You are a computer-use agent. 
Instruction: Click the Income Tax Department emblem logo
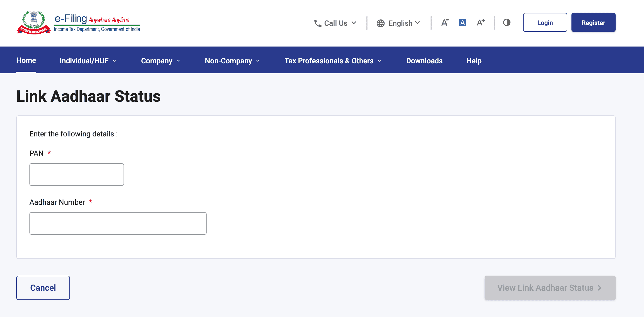tap(34, 23)
